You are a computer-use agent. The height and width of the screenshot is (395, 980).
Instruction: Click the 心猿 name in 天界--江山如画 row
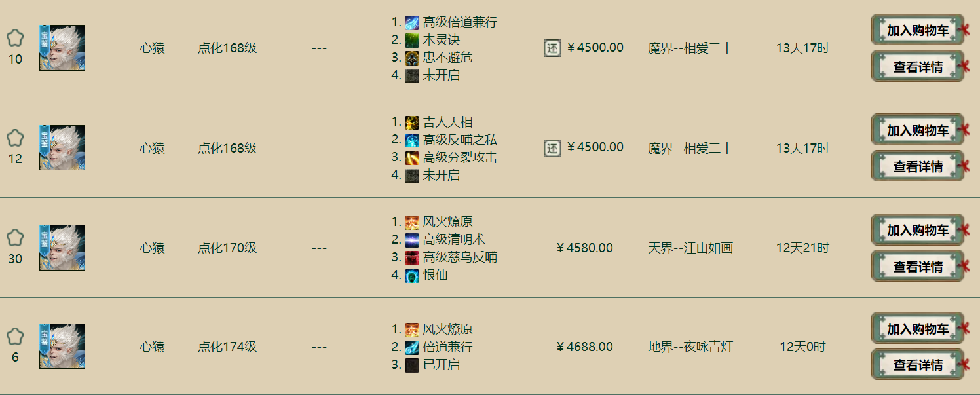click(x=152, y=248)
